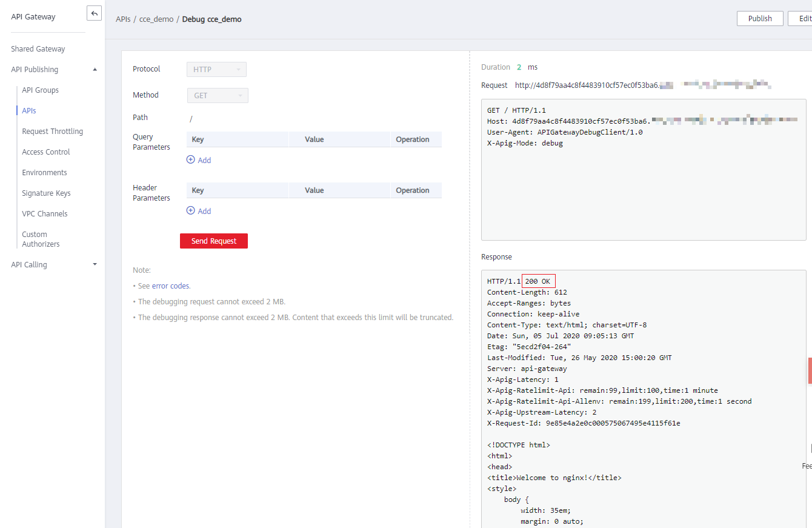Click the Send Request button
This screenshot has width=812, height=528.
tap(214, 241)
